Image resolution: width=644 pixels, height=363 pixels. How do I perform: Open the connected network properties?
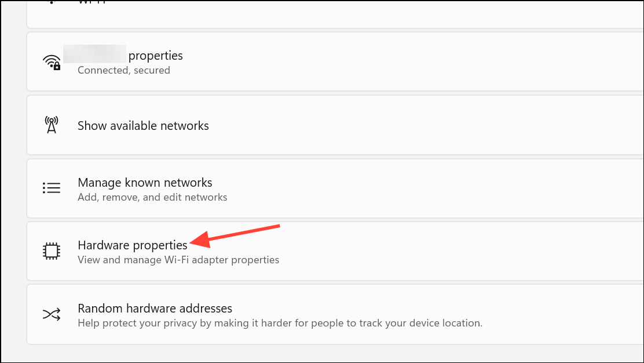pos(335,61)
